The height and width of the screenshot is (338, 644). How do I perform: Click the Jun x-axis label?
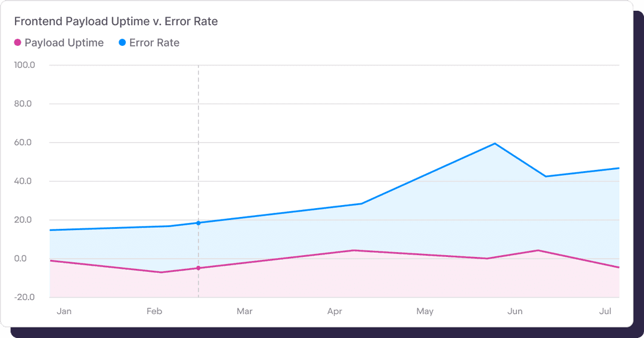[x=515, y=311]
